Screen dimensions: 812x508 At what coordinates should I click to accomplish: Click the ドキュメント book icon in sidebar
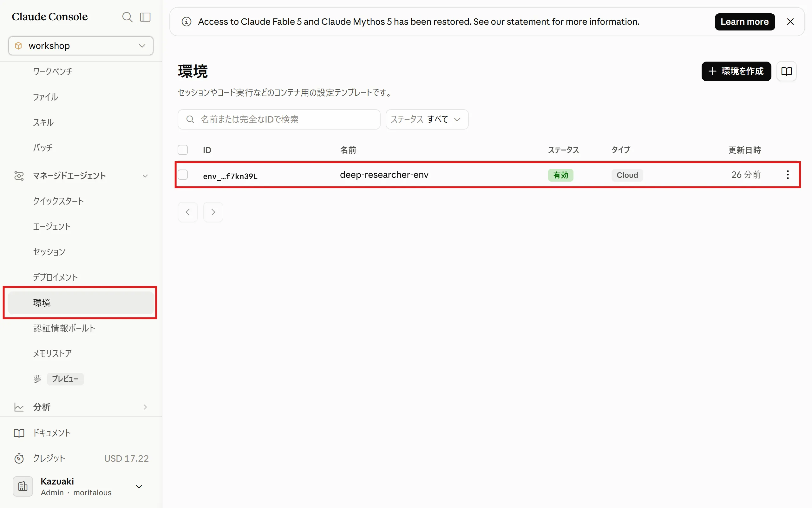19,433
